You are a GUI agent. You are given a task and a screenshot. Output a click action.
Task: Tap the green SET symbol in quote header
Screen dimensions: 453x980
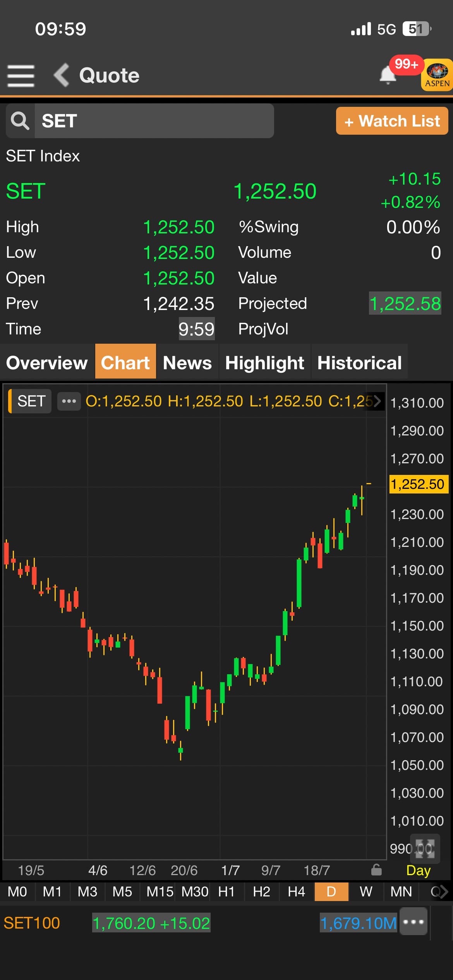pyautogui.click(x=26, y=191)
